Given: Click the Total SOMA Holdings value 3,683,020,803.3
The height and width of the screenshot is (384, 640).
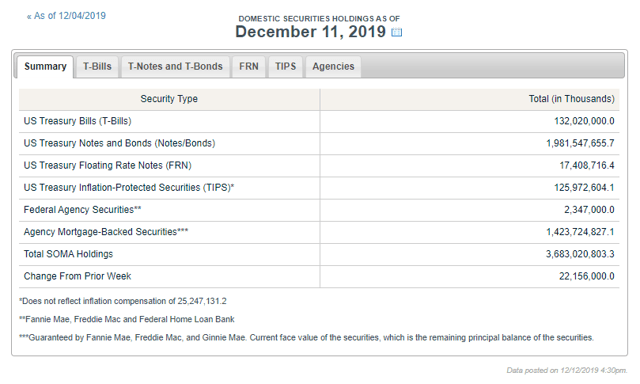Looking at the screenshot, I should (x=580, y=254).
